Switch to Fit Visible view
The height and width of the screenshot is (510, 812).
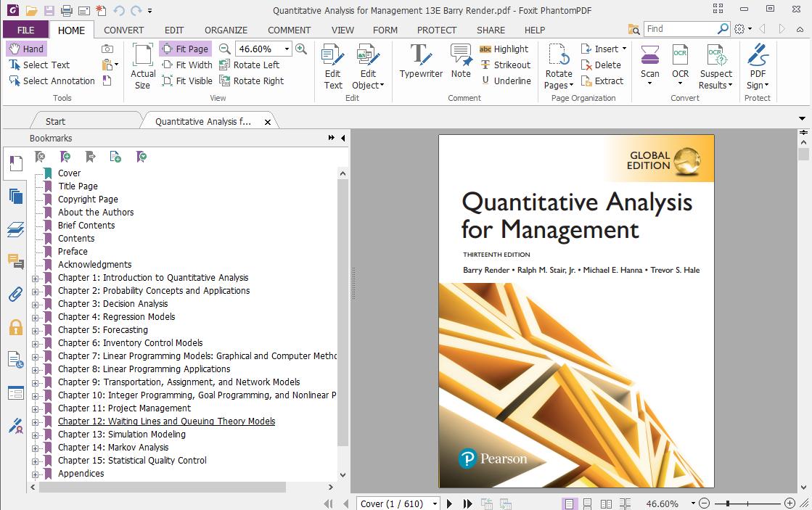pyautogui.click(x=187, y=81)
